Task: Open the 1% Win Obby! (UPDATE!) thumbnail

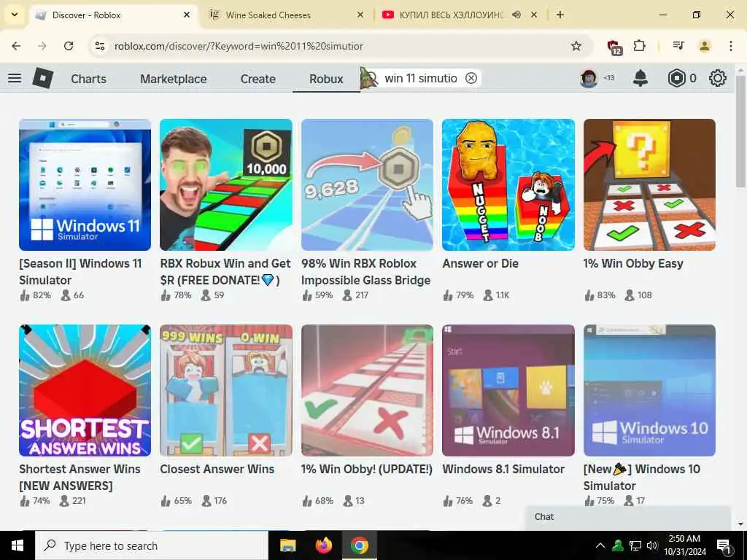Action: coord(368,391)
